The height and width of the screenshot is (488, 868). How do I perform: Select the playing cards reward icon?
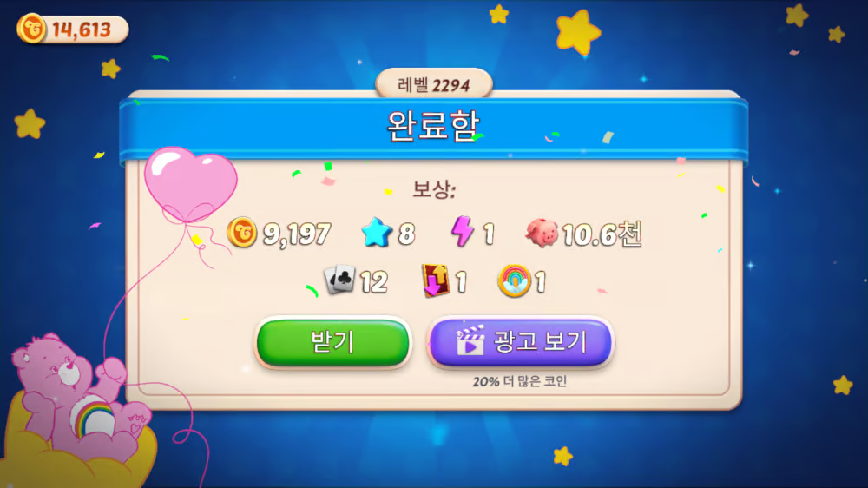(339, 280)
